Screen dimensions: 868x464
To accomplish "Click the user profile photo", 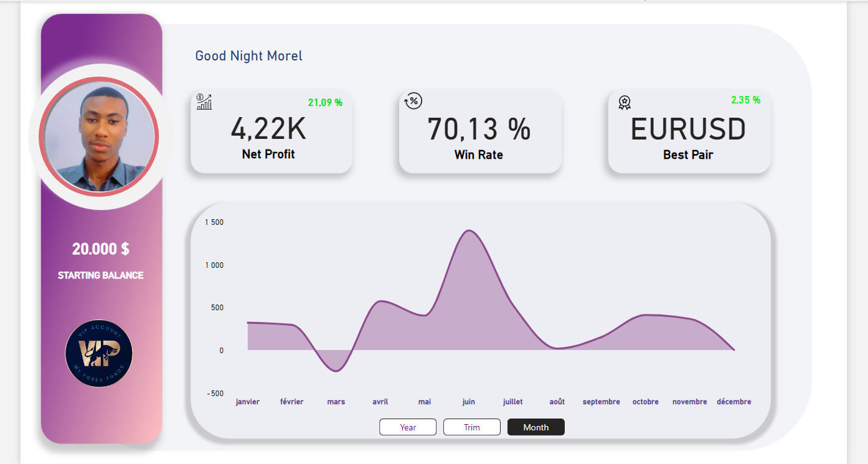I will click(x=99, y=137).
